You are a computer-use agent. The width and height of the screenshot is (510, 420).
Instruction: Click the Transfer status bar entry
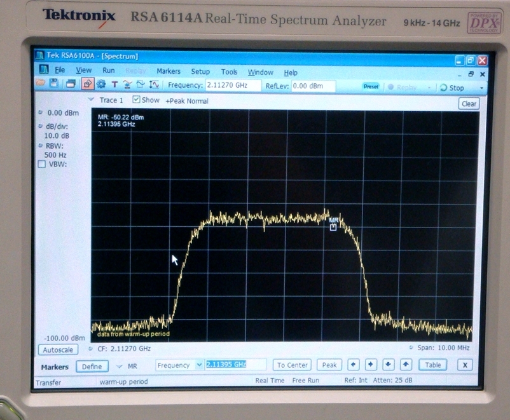(48, 383)
